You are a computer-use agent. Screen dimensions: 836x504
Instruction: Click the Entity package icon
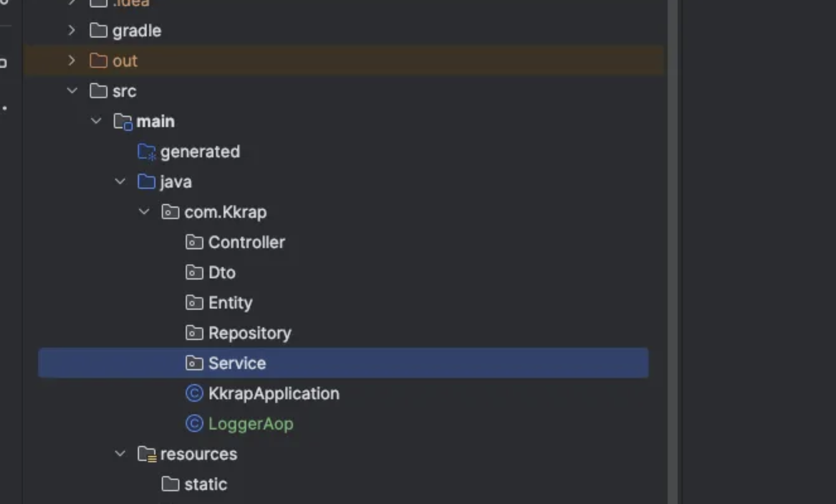pos(194,302)
